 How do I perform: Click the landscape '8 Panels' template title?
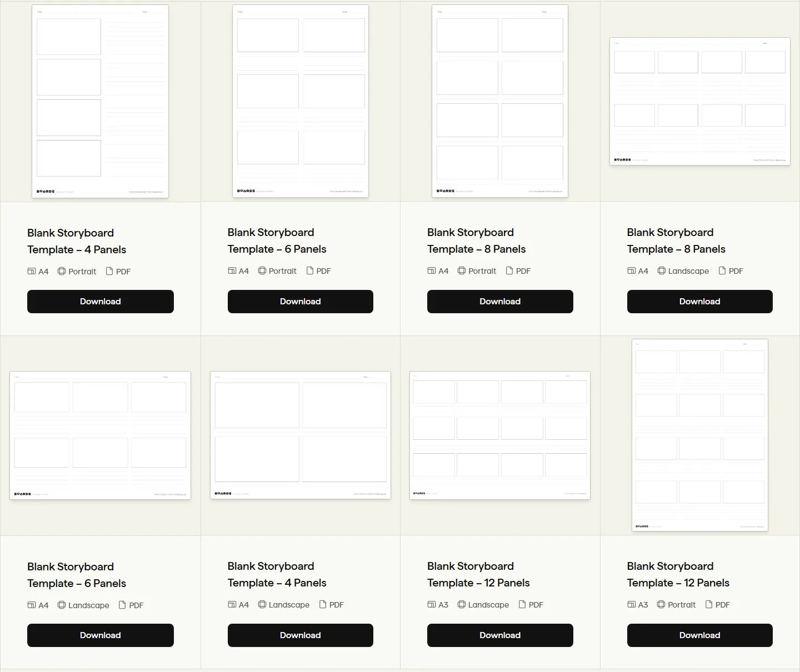[x=676, y=240]
